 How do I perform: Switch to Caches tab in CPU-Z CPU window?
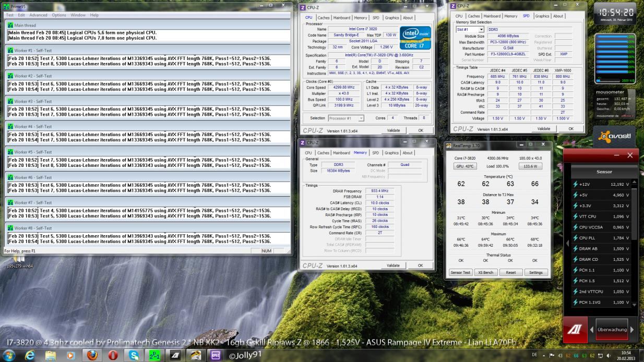coord(323,18)
